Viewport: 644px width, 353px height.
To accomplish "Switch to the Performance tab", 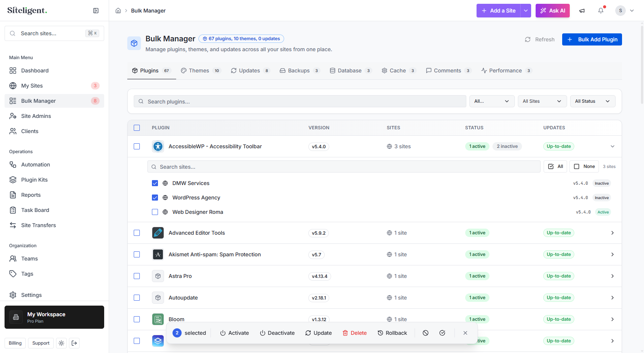I will [x=506, y=71].
